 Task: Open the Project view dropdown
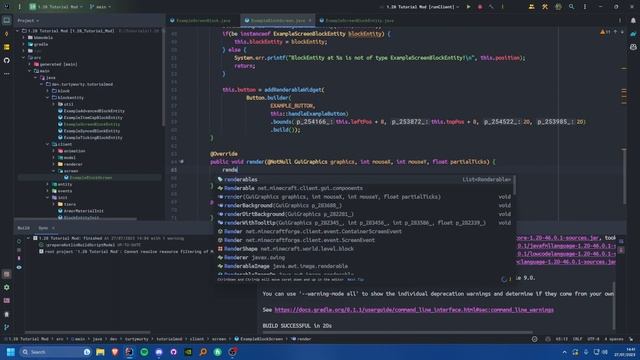click(28, 20)
